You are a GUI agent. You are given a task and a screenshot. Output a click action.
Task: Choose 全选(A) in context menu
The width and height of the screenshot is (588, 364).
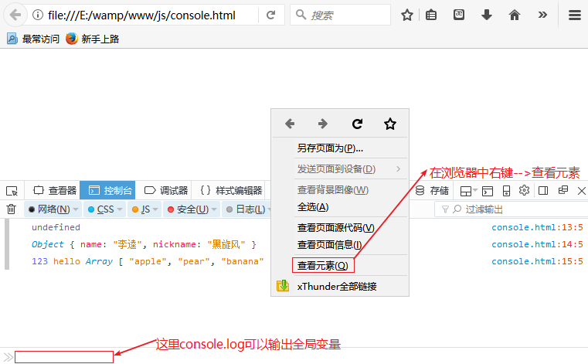[x=340, y=207]
